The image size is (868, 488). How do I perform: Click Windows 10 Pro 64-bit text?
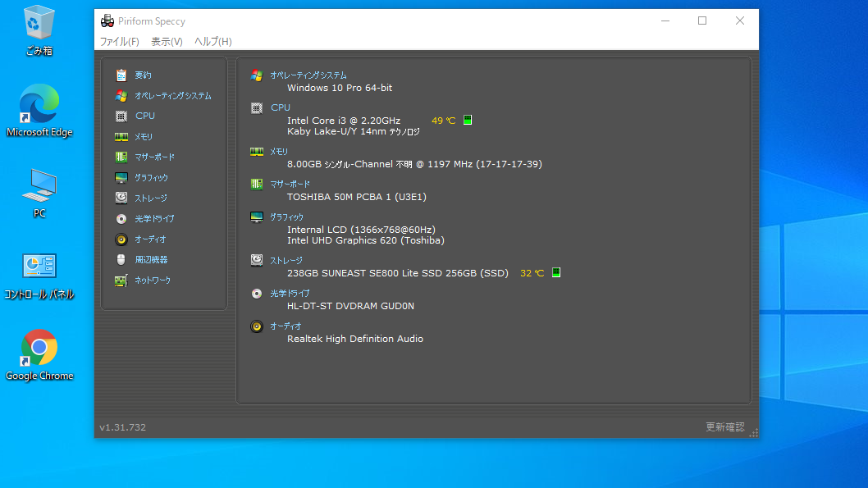pyautogui.click(x=340, y=88)
